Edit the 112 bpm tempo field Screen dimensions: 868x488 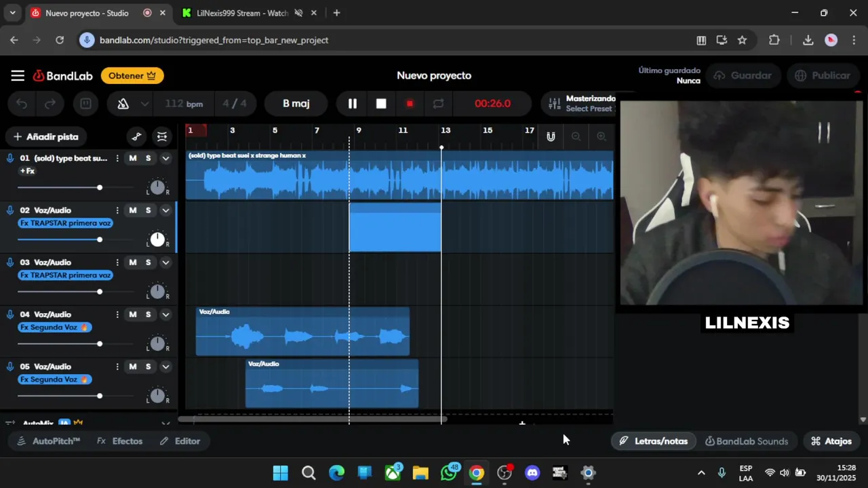pyautogui.click(x=183, y=104)
